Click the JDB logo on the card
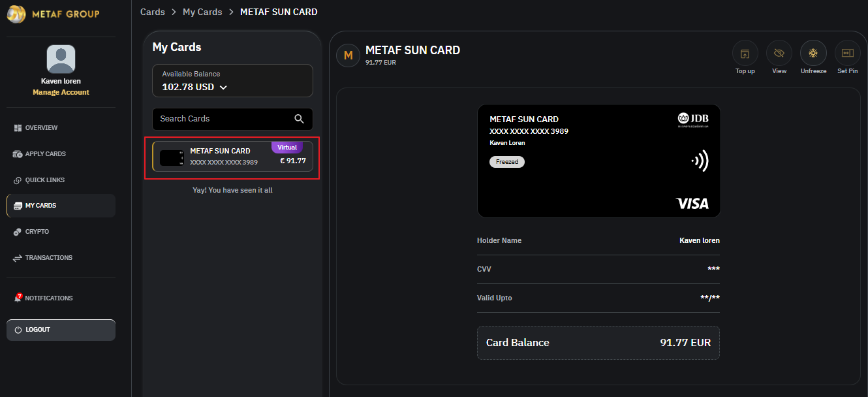The width and height of the screenshot is (868, 397). 693,119
